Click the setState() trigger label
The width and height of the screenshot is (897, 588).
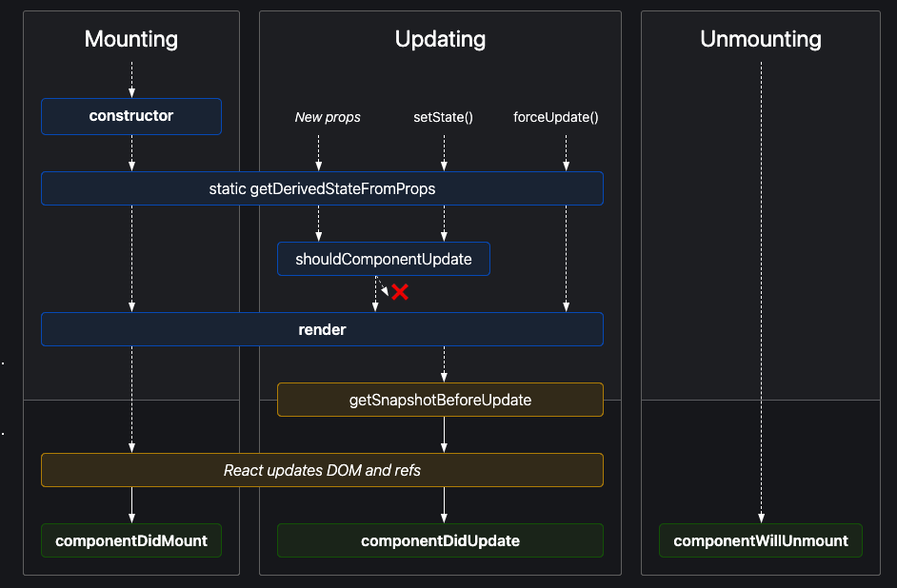[443, 118]
